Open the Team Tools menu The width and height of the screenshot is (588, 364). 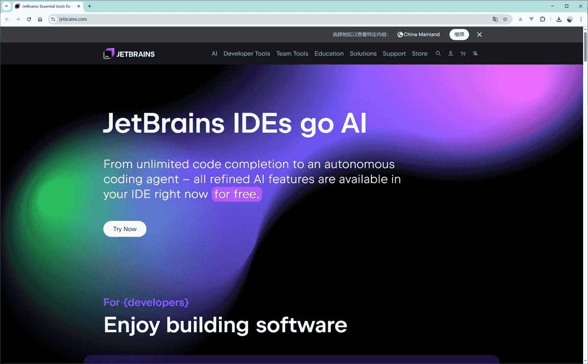click(x=292, y=53)
